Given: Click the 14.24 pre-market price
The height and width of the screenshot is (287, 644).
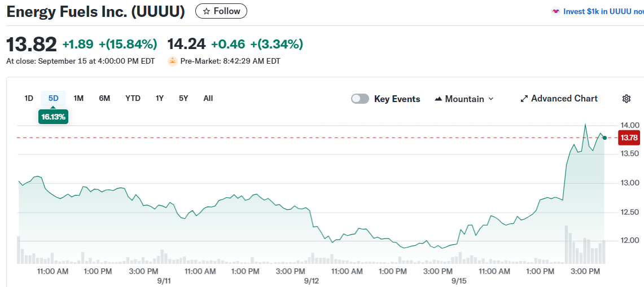Looking at the screenshot, I should tap(187, 44).
